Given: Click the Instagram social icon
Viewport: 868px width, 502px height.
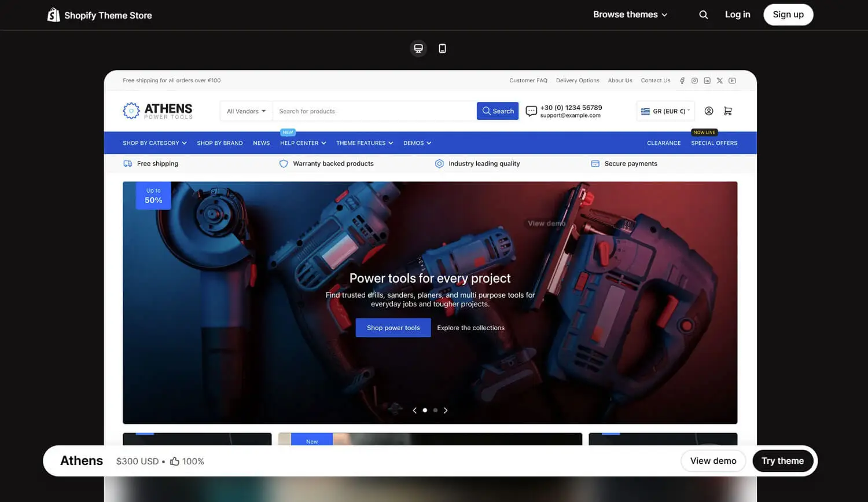Looking at the screenshot, I should 694,81.
